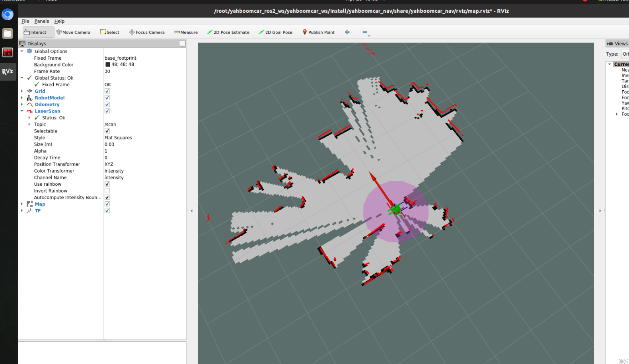Activate 2D Pose Estimate tool

click(228, 32)
